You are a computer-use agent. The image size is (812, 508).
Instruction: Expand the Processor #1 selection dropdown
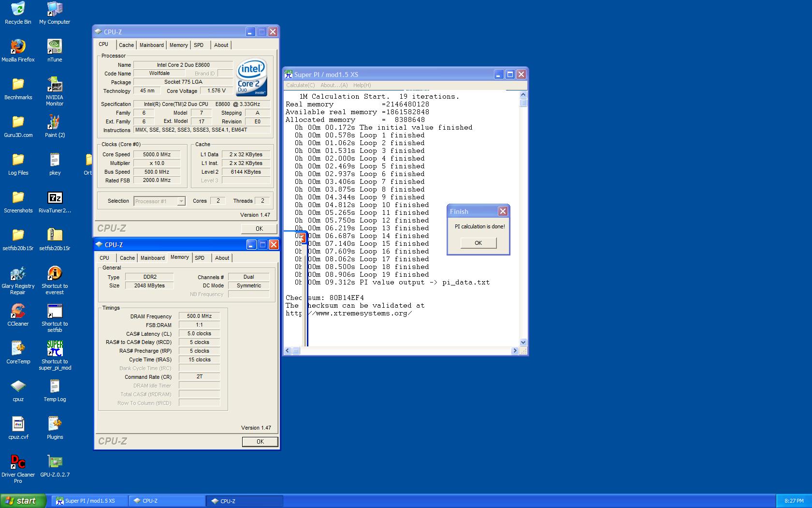click(x=181, y=201)
